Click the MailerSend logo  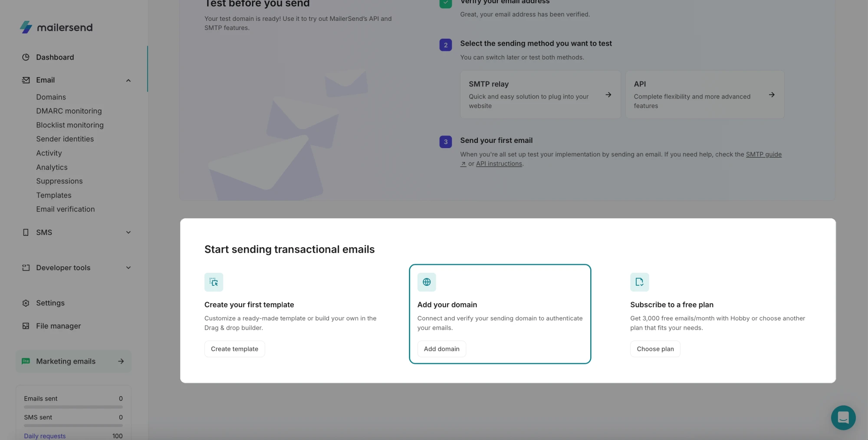[x=56, y=27]
